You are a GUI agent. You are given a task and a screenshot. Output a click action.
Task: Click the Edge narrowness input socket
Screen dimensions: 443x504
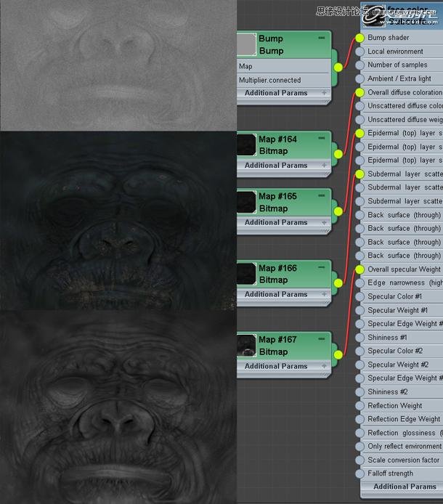[x=359, y=283]
